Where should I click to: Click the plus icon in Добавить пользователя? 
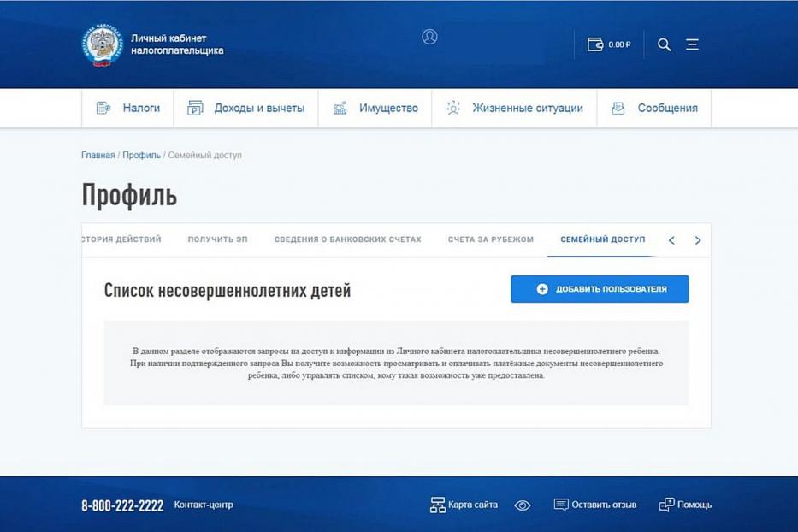point(542,289)
